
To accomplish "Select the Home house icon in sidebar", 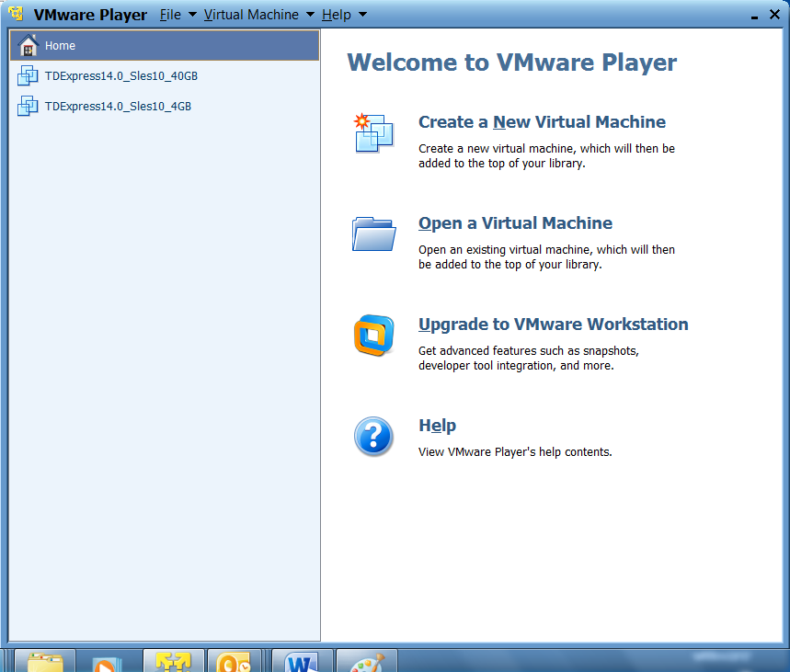I will (27, 44).
